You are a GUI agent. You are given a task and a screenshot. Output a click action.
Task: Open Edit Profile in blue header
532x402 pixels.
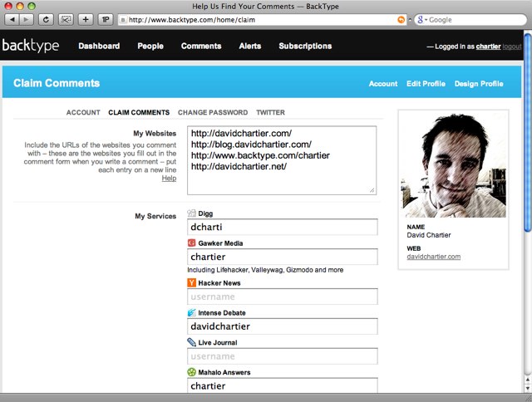[x=426, y=84]
